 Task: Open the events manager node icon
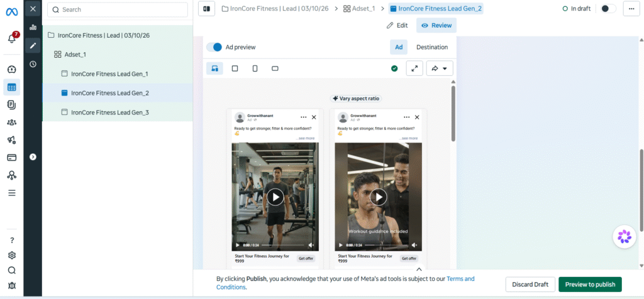12,175
